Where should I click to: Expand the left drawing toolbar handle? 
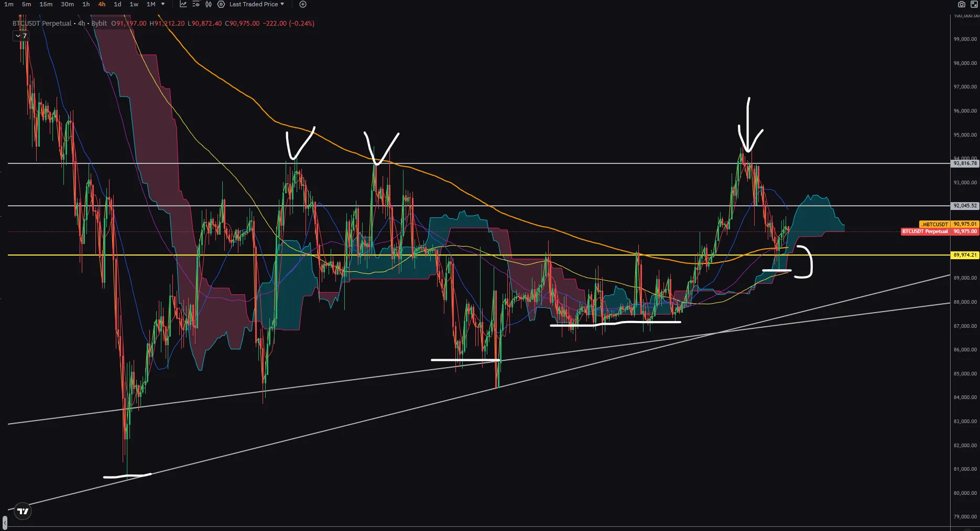(5, 523)
